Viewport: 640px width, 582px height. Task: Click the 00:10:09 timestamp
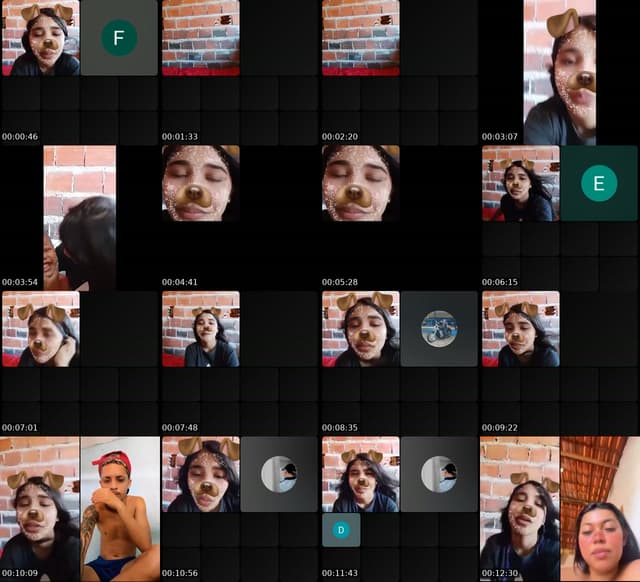(x=20, y=573)
